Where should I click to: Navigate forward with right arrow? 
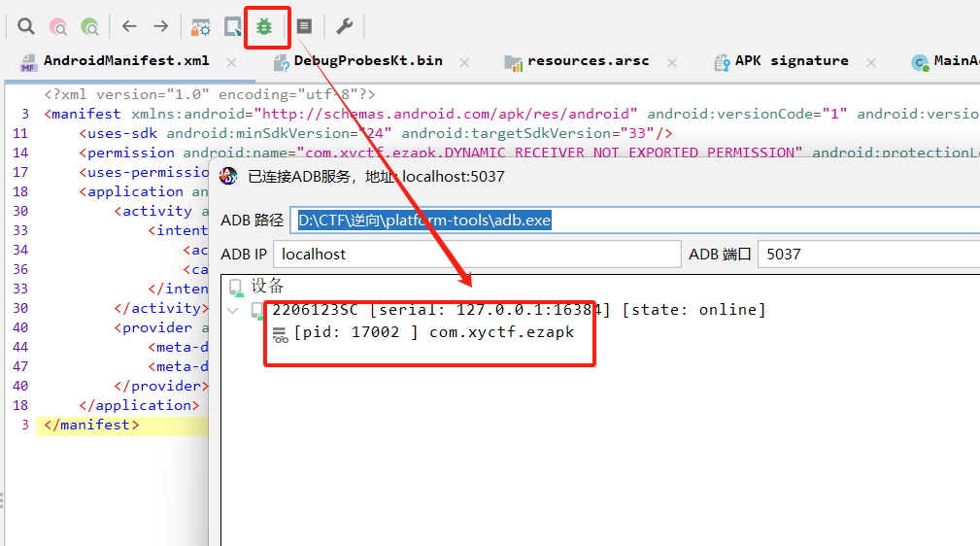(161, 26)
